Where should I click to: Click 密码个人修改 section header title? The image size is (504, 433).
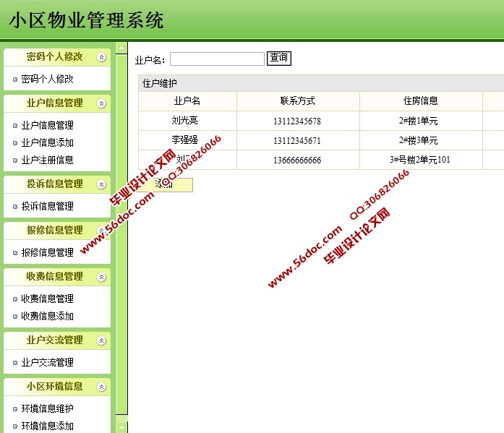(x=55, y=57)
